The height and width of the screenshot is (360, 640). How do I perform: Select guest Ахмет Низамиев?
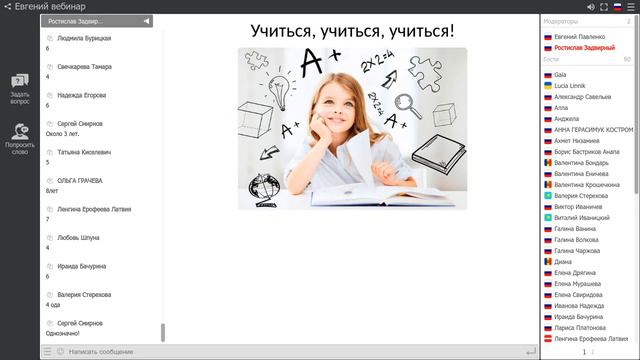[x=577, y=141]
